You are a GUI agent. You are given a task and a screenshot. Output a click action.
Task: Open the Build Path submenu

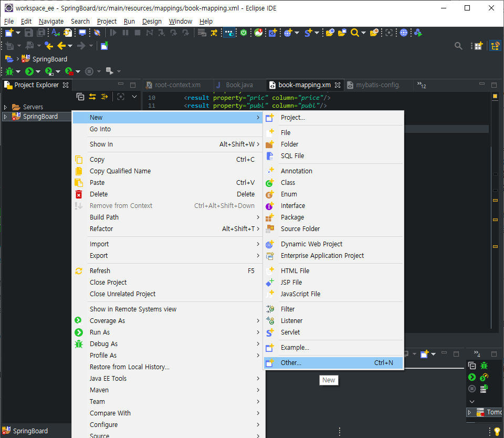point(167,217)
